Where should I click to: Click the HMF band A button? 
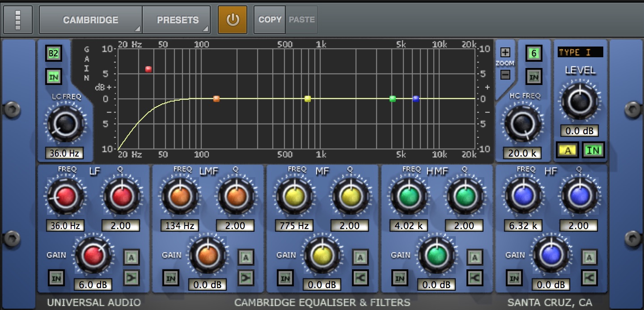[475, 257]
